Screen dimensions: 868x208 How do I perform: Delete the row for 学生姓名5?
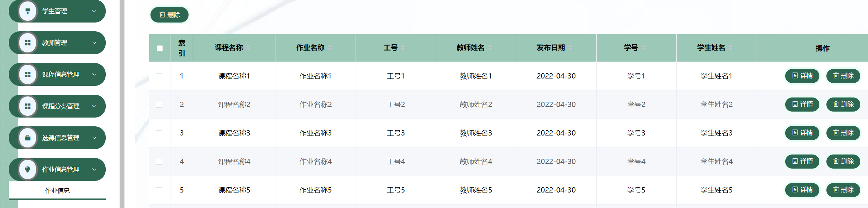(x=843, y=190)
